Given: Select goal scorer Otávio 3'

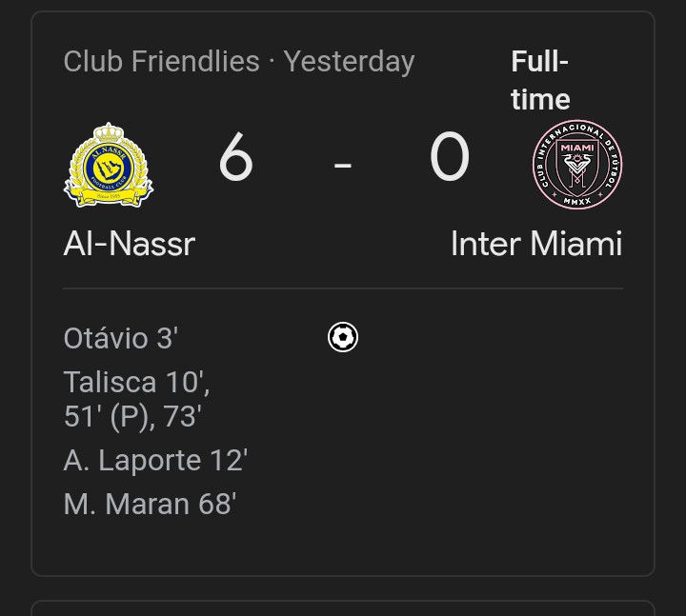Looking at the screenshot, I should (x=121, y=338).
